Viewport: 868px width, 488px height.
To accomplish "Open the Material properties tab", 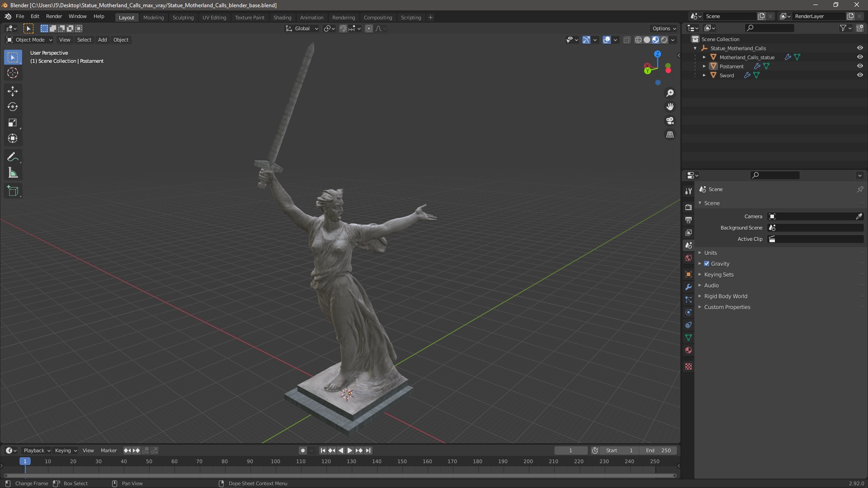I will click(689, 350).
